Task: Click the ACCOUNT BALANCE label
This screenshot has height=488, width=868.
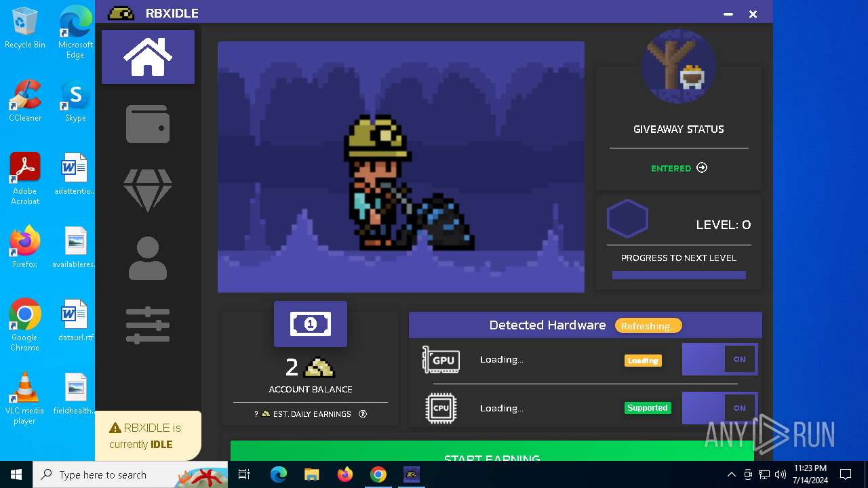Action: coord(311,390)
